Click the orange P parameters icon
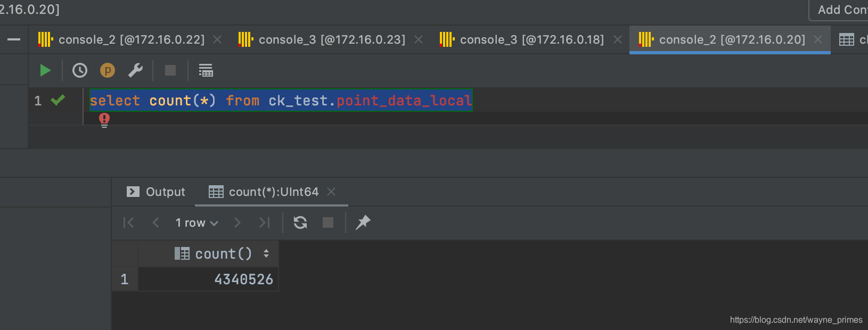 tap(108, 70)
